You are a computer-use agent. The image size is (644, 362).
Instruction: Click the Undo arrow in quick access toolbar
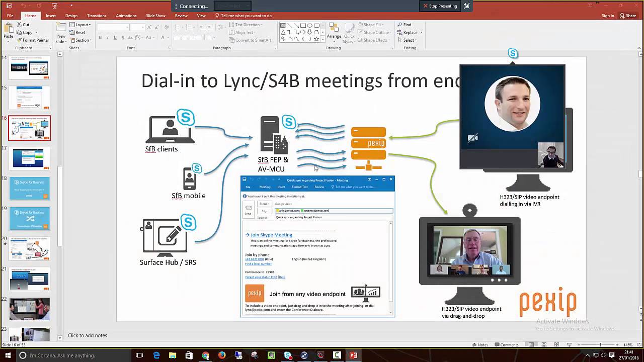coord(23,6)
